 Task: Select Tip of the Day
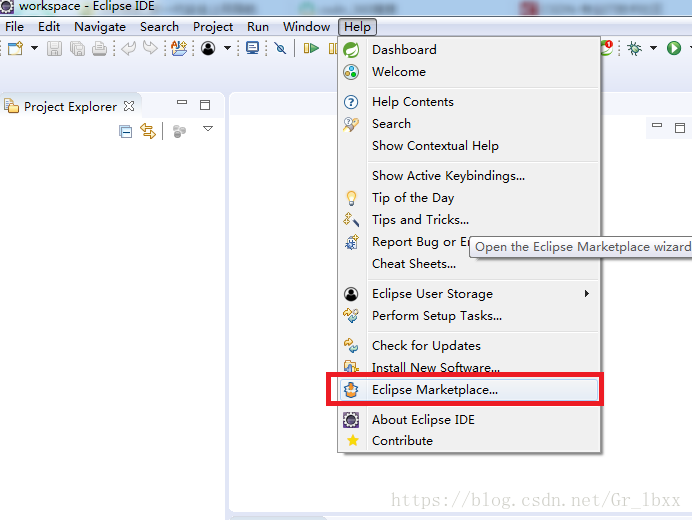(469, 198)
